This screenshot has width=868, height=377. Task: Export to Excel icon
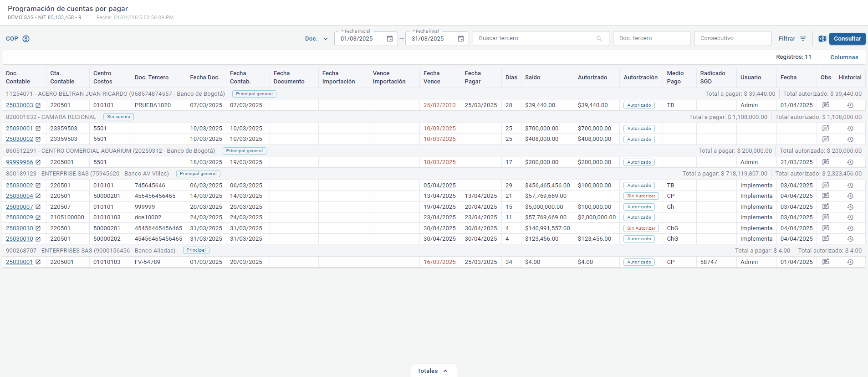pyautogui.click(x=822, y=39)
